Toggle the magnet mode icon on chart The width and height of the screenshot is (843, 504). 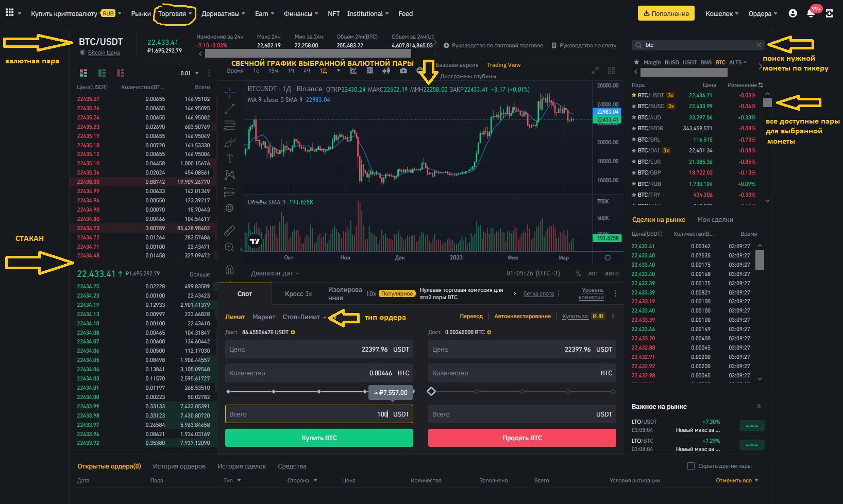230,270
